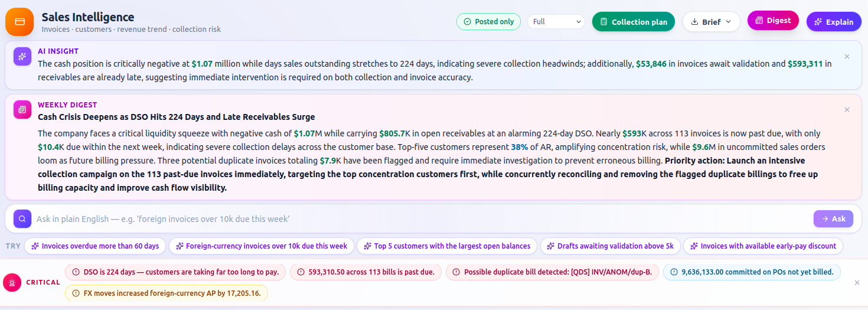Click the $593,311 late receivables figure
868x310 pixels.
tap(805, 64)
